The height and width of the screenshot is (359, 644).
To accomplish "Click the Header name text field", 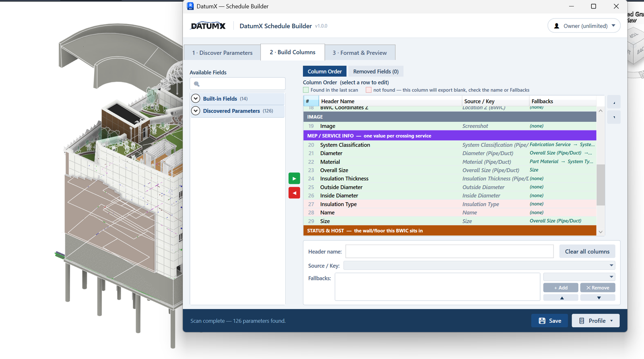I will tap(450, 251).
